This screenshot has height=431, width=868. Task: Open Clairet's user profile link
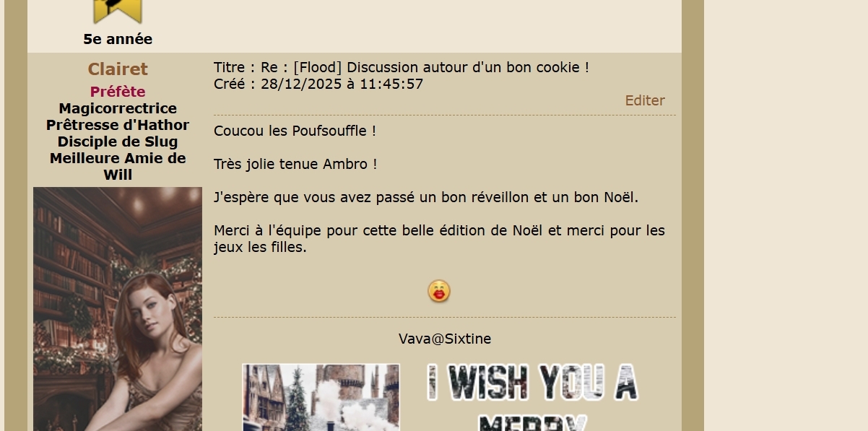(118, 69)
